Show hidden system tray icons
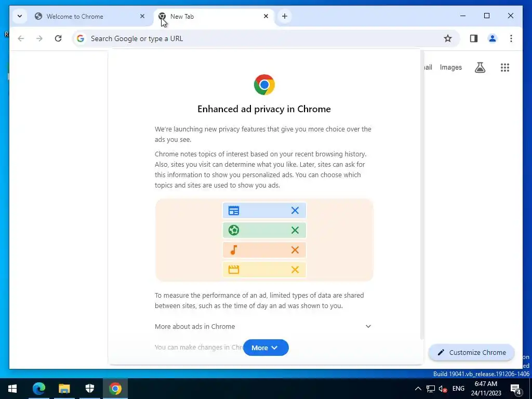Viewport: 532px width, 399px height. (x=418, y=389)
